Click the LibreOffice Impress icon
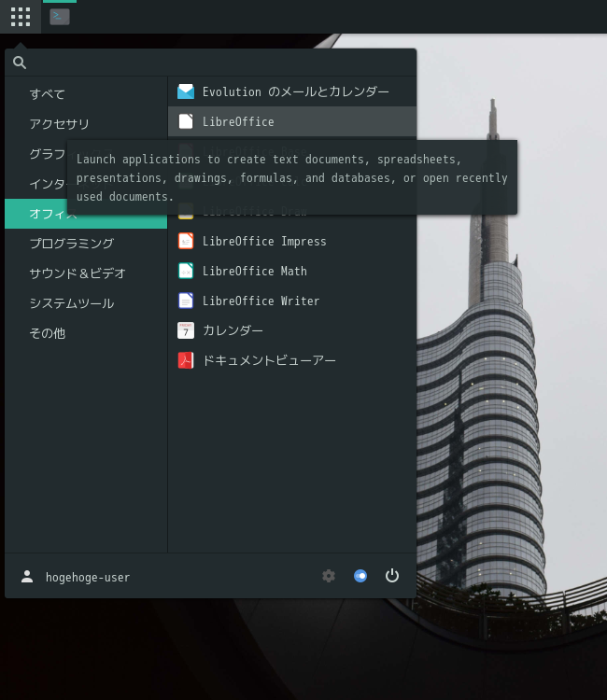Screen dimensions: 607x700 coord(186,241)
